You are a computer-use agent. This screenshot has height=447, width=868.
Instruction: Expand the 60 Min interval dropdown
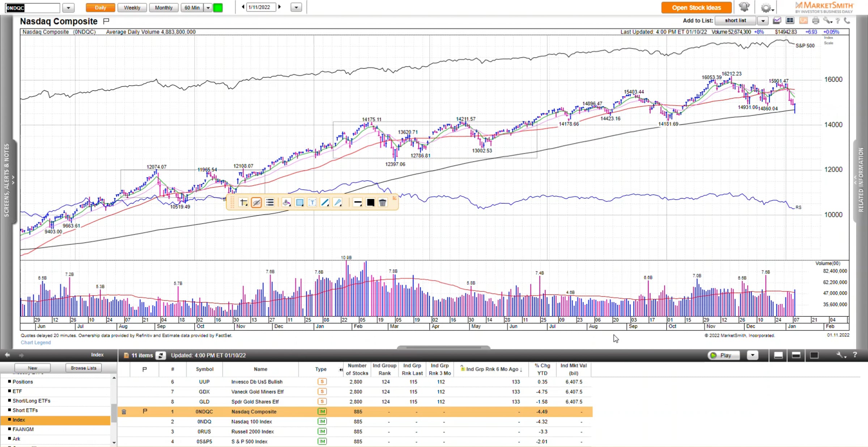[x=208, y=8]
